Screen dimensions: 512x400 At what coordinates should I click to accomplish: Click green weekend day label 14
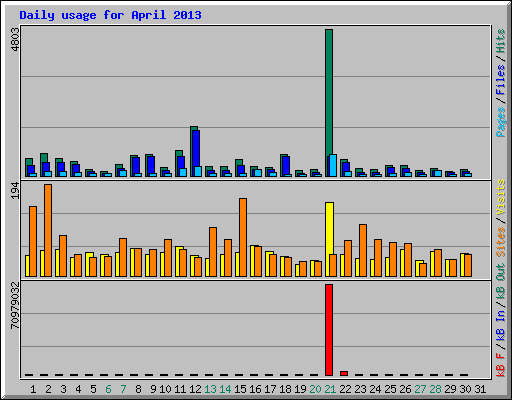tap(225, 389)
